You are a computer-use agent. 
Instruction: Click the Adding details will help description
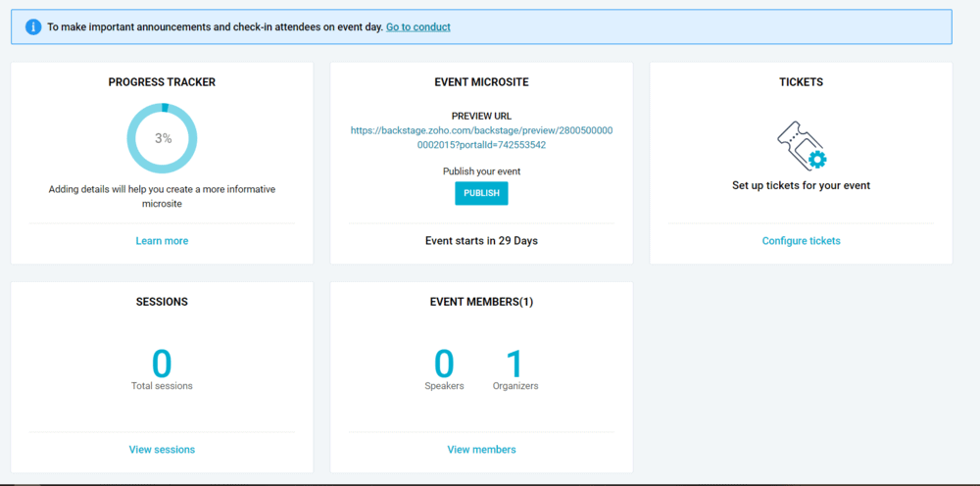162,196
